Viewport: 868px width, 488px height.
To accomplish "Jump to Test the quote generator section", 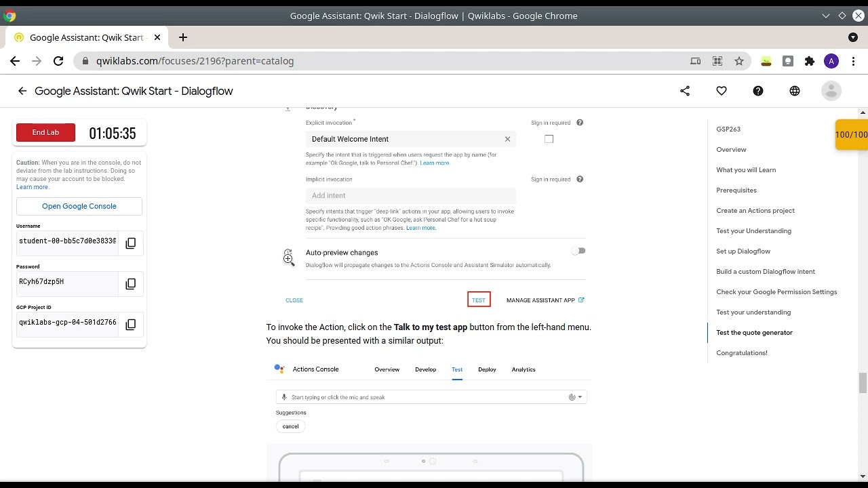I will pos(754,332).
